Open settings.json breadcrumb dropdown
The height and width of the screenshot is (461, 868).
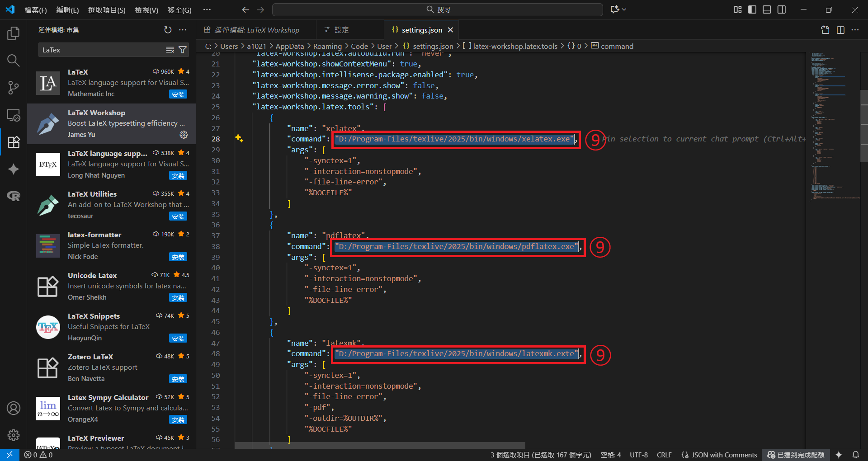pyautogui.click(x=428, y=46)
